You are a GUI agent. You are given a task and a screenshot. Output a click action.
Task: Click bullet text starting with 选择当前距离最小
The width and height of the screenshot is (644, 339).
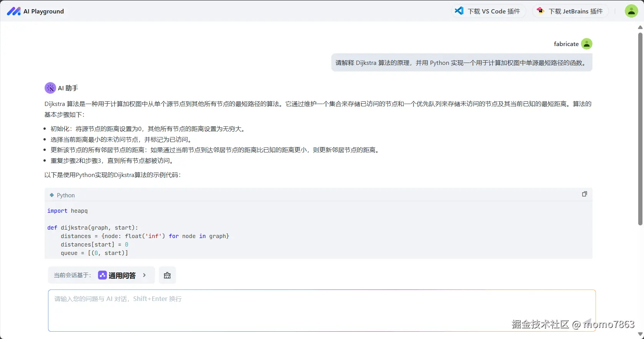click(122, 139)
